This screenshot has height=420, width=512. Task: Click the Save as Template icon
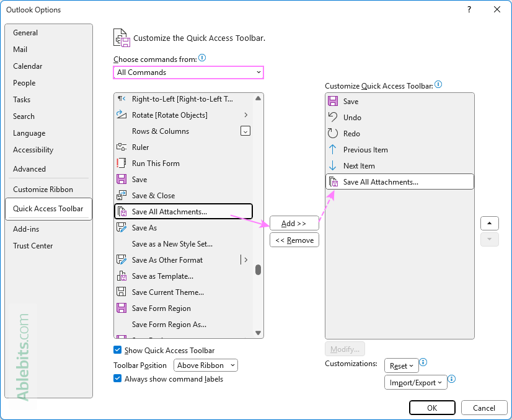[x=121, y=276]
